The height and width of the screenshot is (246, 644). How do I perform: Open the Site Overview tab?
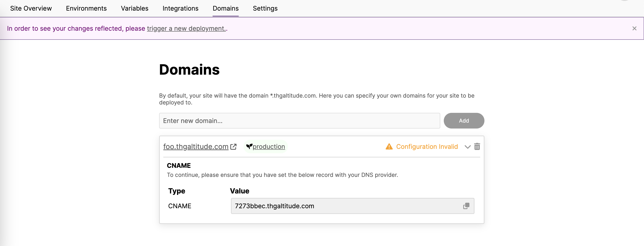[31, 8]
